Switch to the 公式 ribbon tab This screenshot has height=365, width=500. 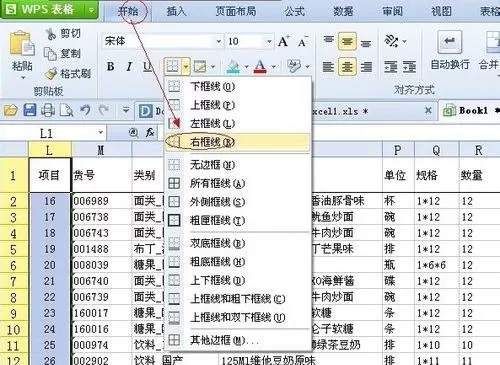(295, 11)
